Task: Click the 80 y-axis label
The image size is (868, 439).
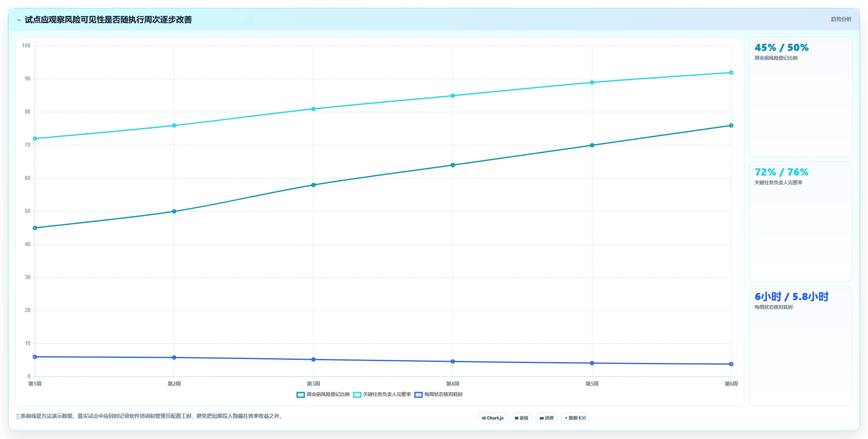Action: click(27, 112)
